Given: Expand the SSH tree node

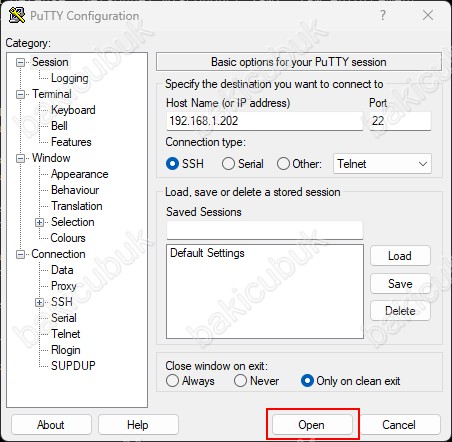Looking at the screenshot, I should click(x=39, y=302).
